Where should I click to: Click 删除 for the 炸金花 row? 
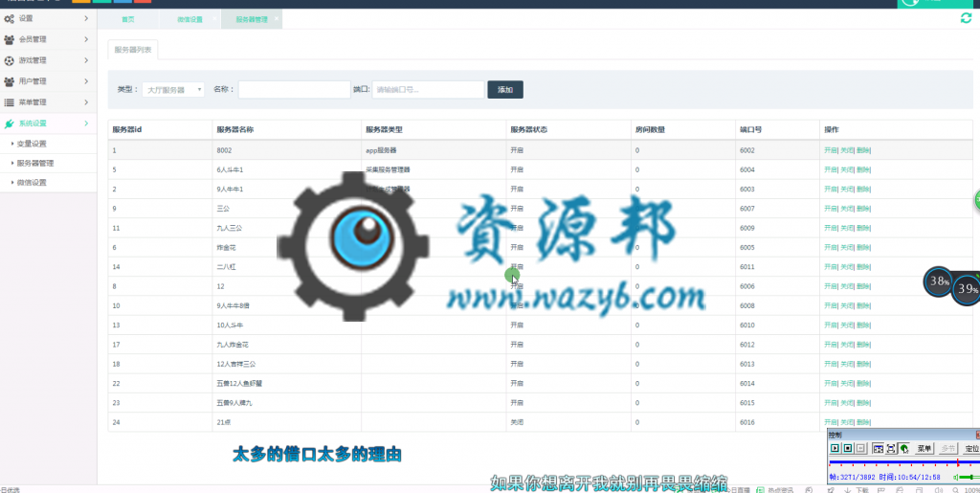(x=862, y=247)
